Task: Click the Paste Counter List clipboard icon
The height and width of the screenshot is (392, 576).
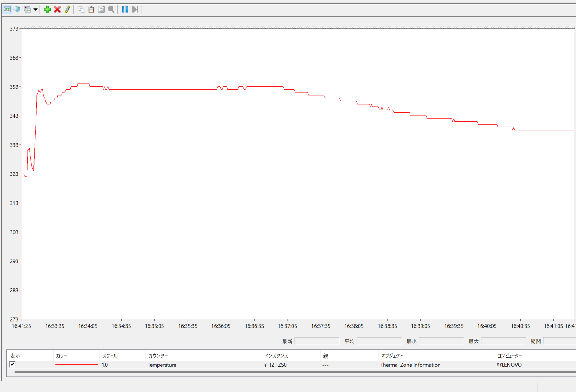Action: (91, 10)
